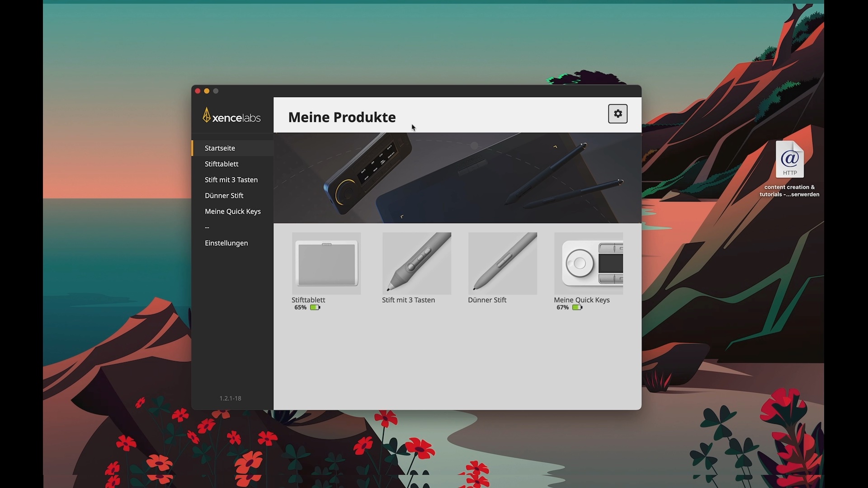This screenshot has height=488, width=868.
Task: Click the 3-button pen product thumbnail
Action: pos(417,263)
